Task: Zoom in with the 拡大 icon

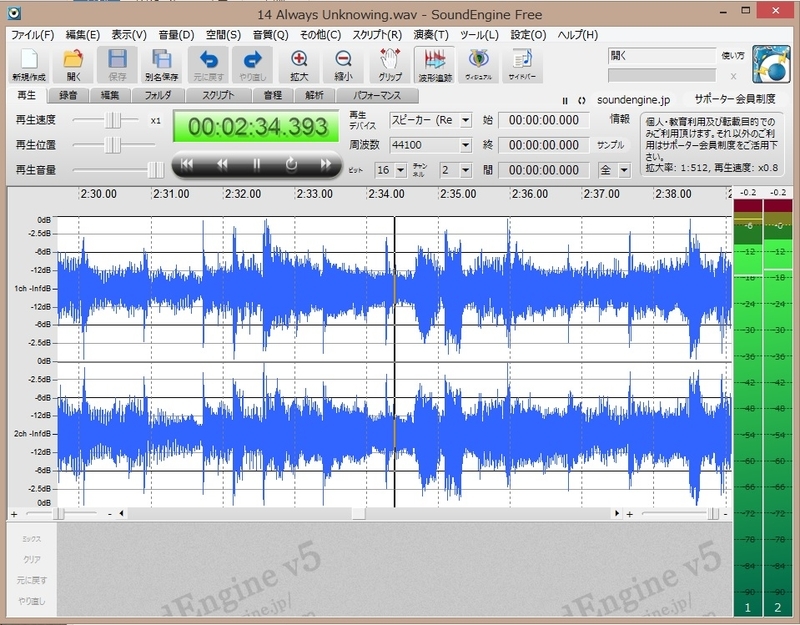Action: [x=299, y=65]
